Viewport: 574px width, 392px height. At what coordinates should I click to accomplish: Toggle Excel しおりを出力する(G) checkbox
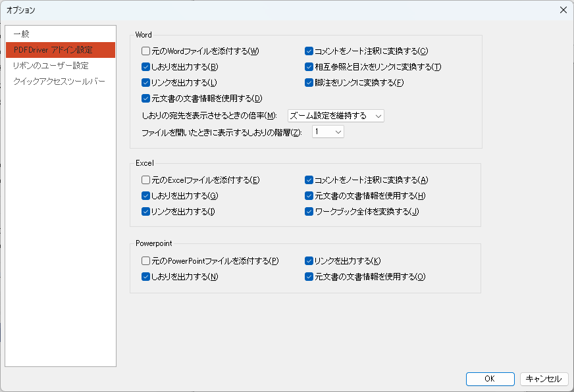[145, 195]
